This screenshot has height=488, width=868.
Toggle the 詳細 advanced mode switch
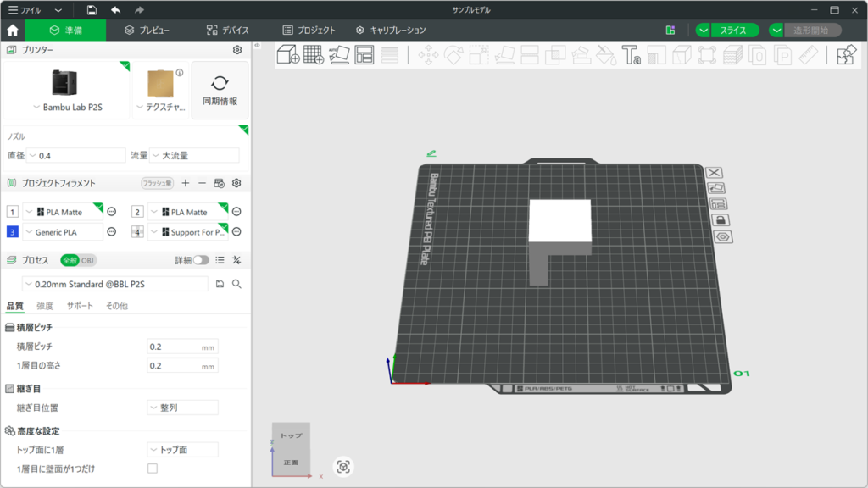pos(201,260)
